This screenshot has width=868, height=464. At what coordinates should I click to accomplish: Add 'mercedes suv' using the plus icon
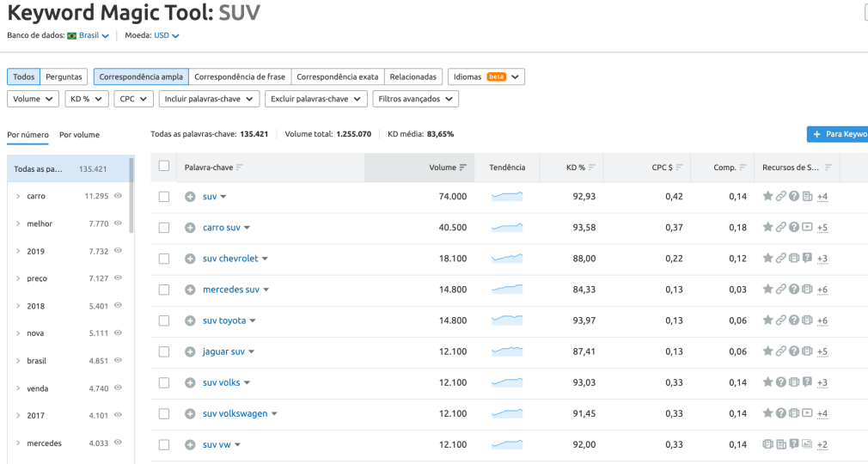[x=190, y=290]
